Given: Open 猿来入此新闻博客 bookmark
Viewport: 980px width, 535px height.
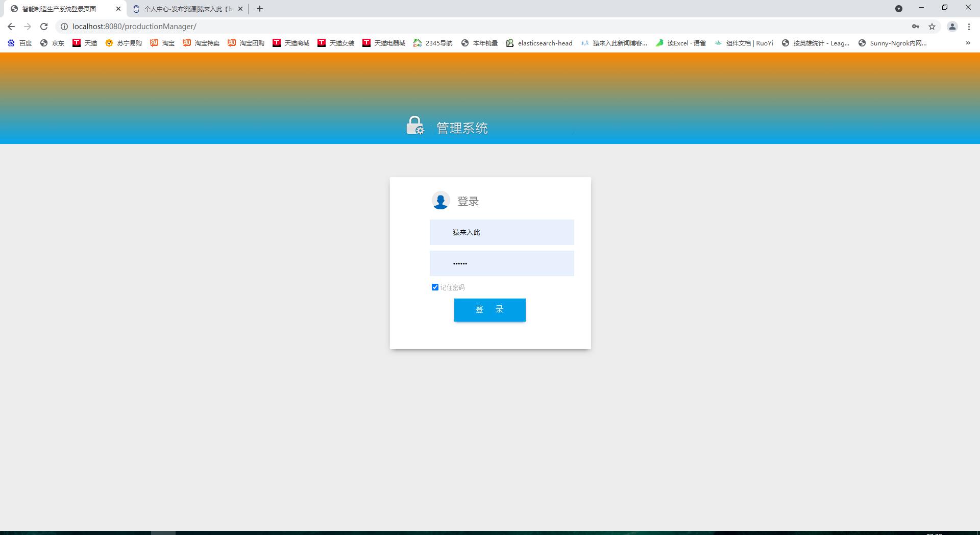Looking at the screenshot, I should tap(614, 43).
